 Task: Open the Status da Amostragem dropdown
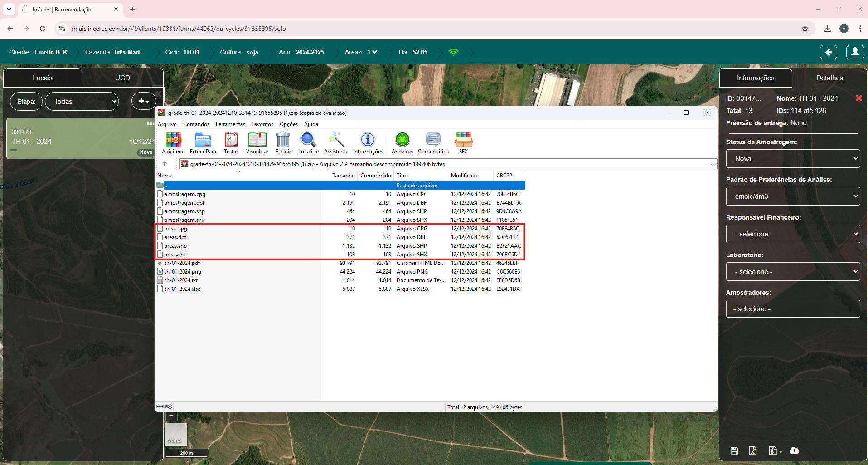coord(793,159)
